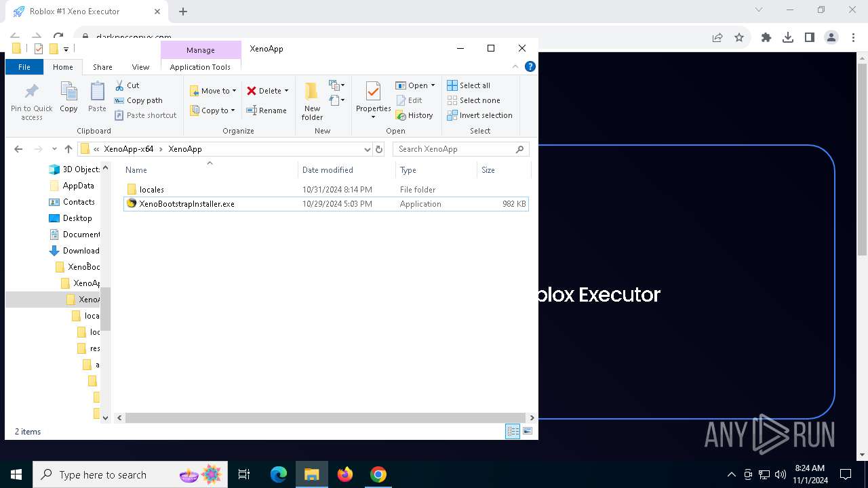Click Copy path in Clipboard group

138,100
